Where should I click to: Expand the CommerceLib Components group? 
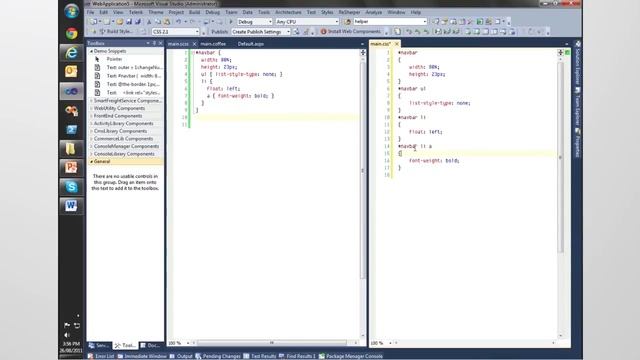91,139
